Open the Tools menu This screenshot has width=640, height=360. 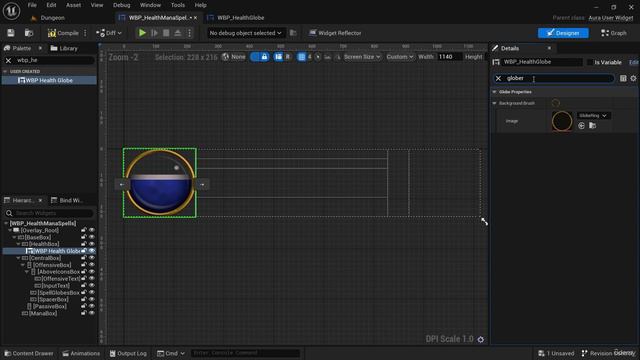pos(178,5)
